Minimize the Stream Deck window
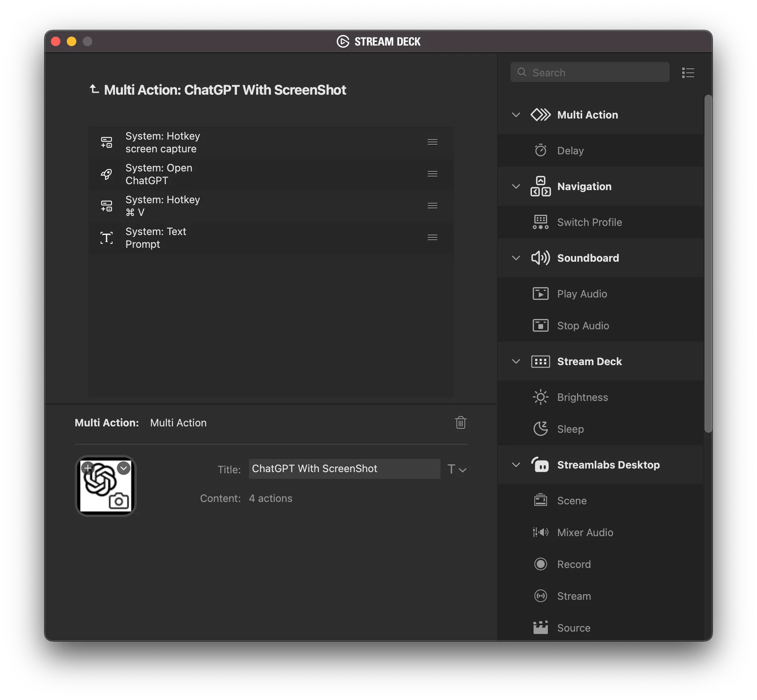This screenshot has width=757, height=700. pos(72,41)
